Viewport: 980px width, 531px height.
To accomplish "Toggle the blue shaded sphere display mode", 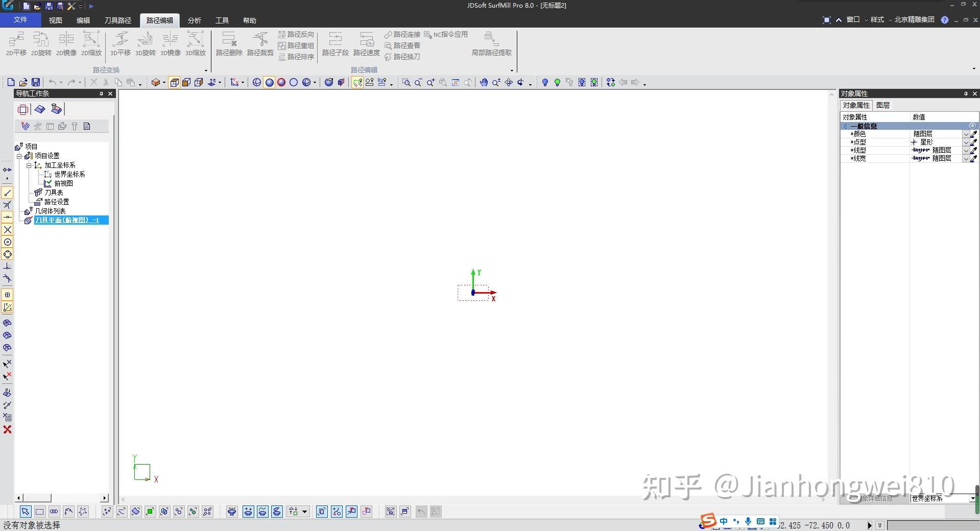I will point(269,82).
